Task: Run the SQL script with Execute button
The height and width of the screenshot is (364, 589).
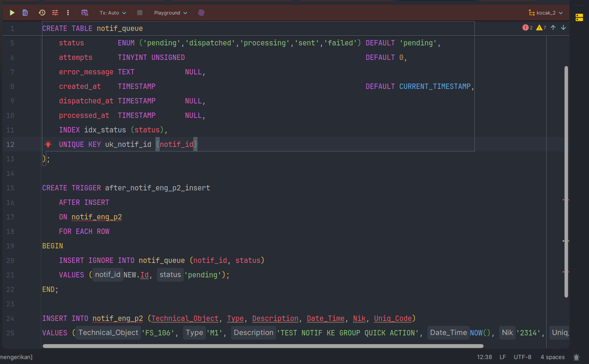Action: [x=12, y=13]
